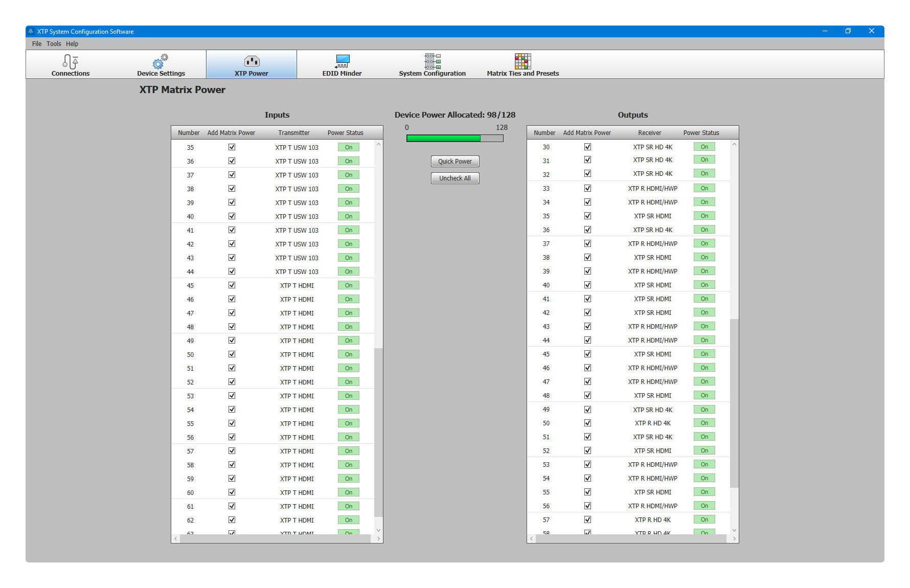The height and width of the screenshot is (588, 910).
Task: Click the Transmitter column header
Action: point(294,133)
